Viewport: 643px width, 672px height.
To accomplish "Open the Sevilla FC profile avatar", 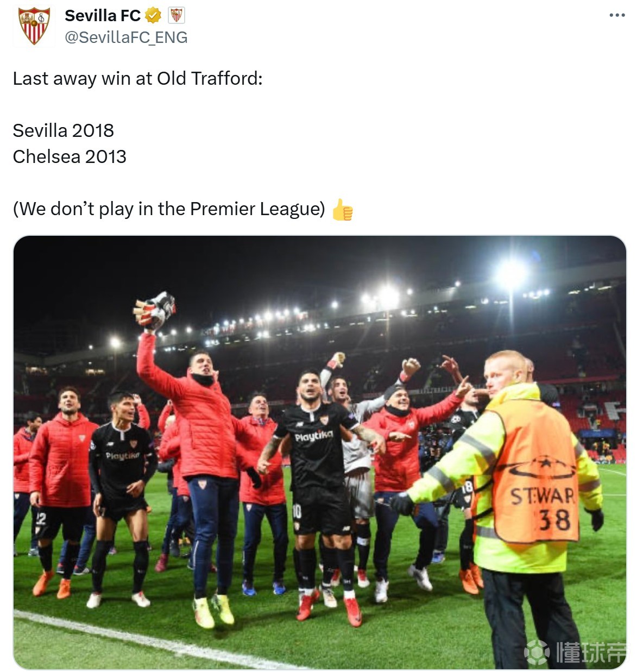I will point(34,26).
